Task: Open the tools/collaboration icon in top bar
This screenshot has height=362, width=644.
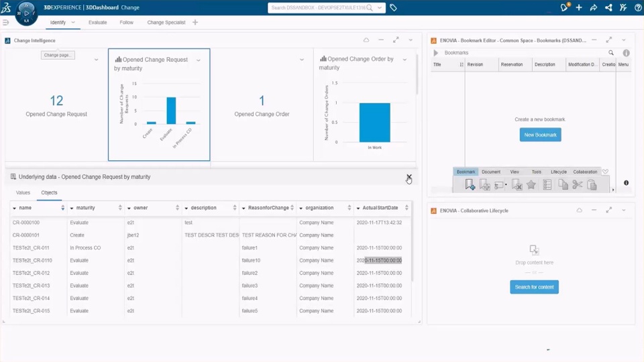Action: click(623, 7)
